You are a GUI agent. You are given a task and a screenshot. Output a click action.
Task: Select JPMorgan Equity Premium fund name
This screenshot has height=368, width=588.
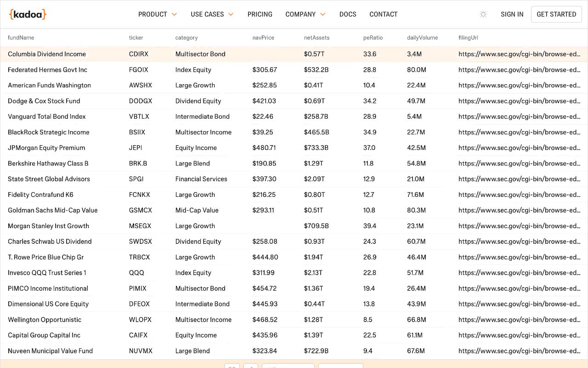pos(46,148)
